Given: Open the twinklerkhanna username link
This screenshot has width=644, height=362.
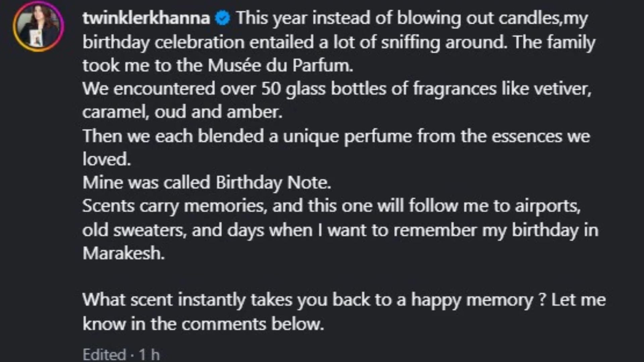Looking at the screenshot, I should pyautogui.click(x=146, y=18).
